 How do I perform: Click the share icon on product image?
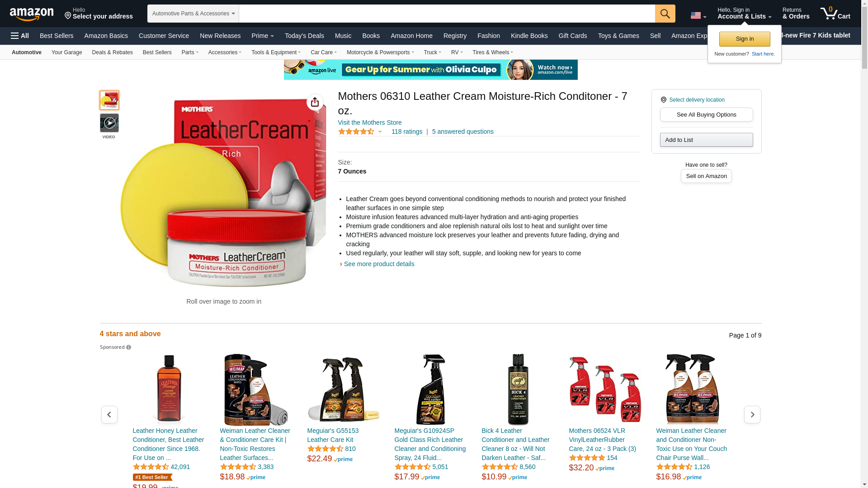click(315, 102)
